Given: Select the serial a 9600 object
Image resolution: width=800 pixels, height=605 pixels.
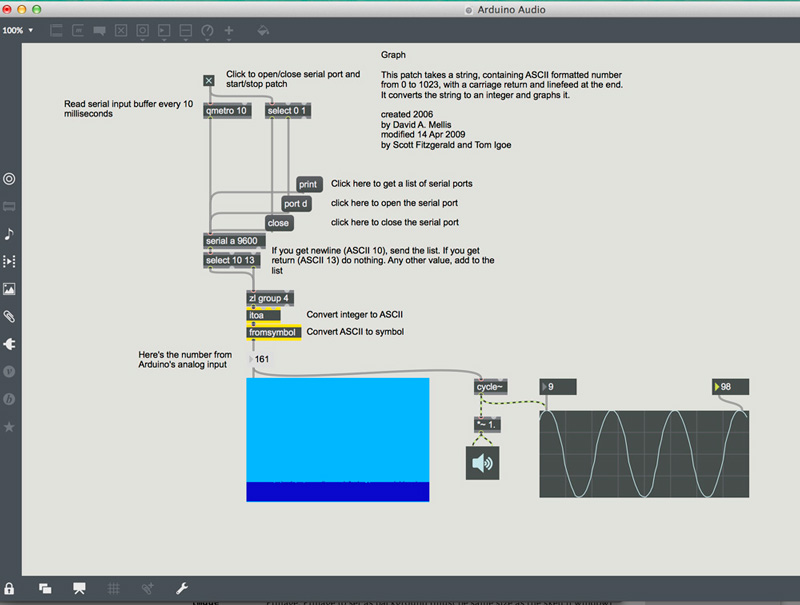Looking at the screenshot, I should (234, 241).
